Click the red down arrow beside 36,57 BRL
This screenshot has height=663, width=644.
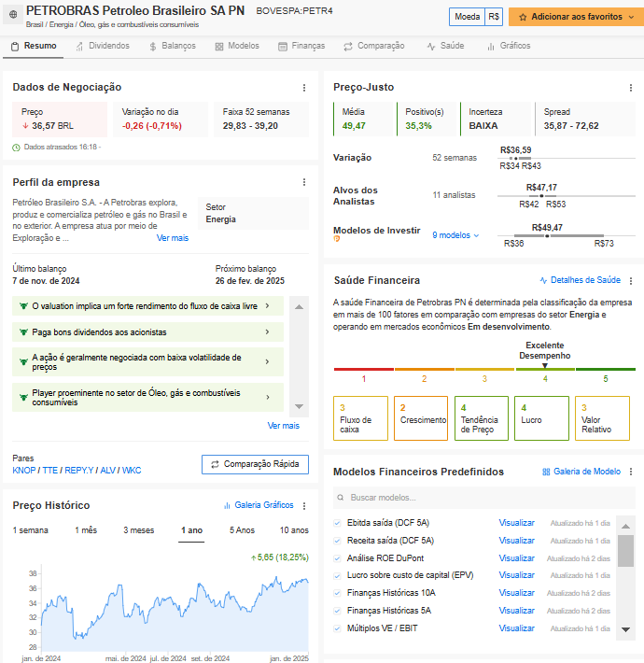(25, 125)
